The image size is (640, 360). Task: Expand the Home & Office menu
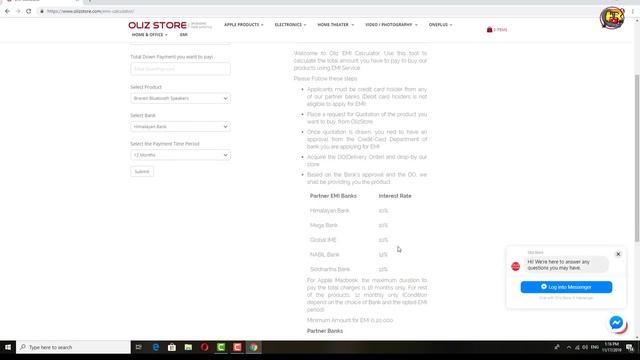149,35
